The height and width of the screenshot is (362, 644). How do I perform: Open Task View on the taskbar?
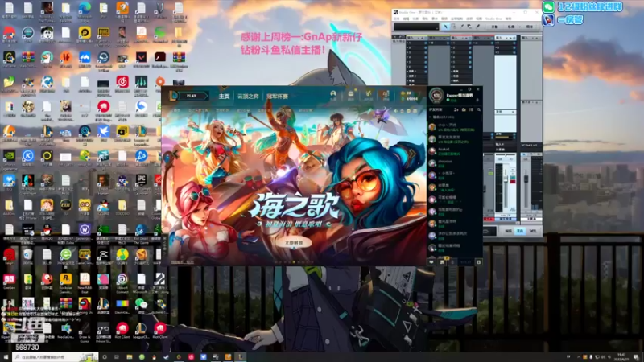click(116, 357)
